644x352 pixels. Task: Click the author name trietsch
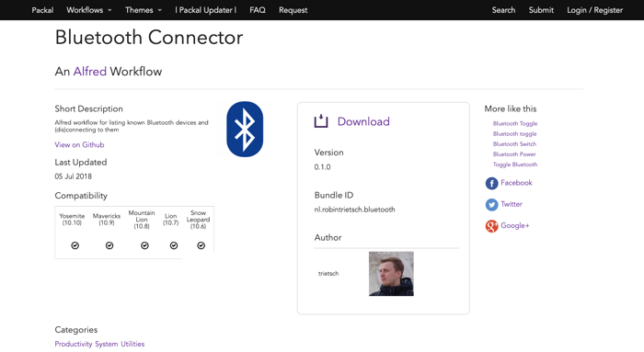pos(328,274)
